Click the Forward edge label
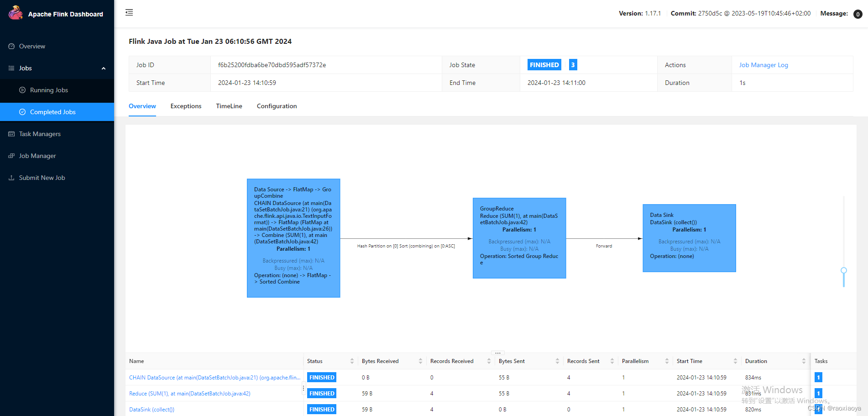Viewport: 868px width, 416px height. [x=604, y=246]
